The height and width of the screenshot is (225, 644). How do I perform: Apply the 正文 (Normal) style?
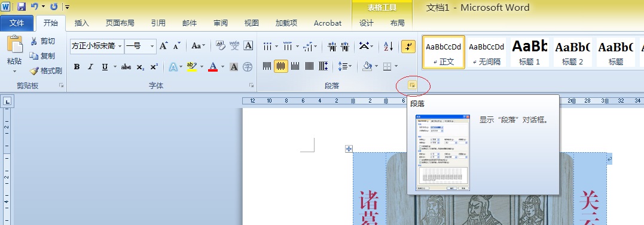(443, 52)
